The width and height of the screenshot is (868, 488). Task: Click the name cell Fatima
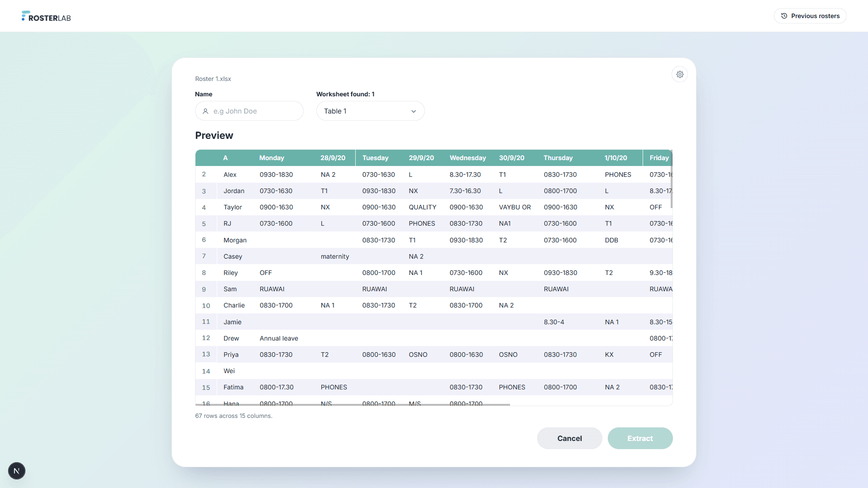tap(234, 387)
